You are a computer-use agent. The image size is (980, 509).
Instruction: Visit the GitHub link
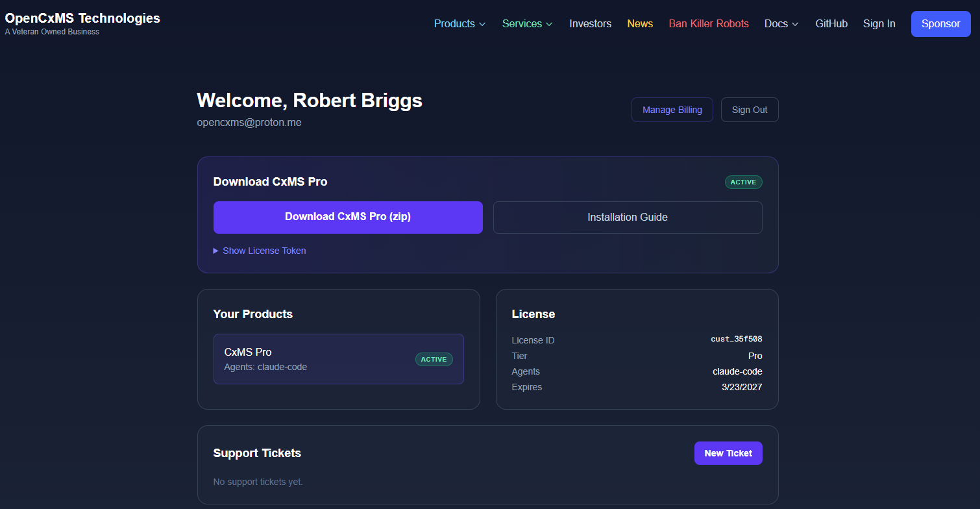pos(831,23)
